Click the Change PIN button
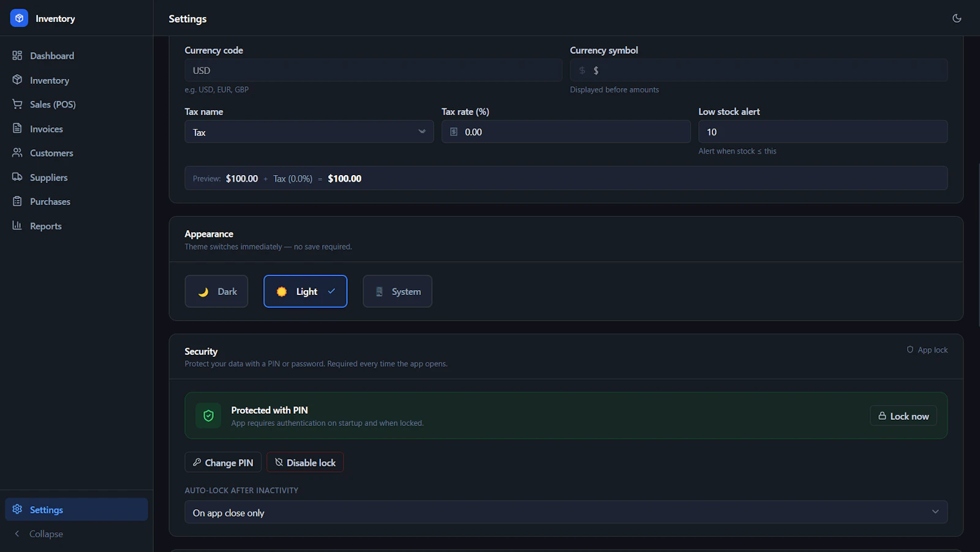Screen dimensions: 980x552 pos(223,462)
